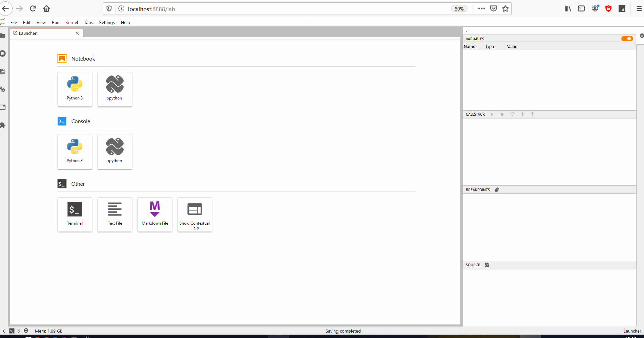Click the terminal icon in the status bar
This screenshot has width=644, height=338.
click(x=12, y=331)
